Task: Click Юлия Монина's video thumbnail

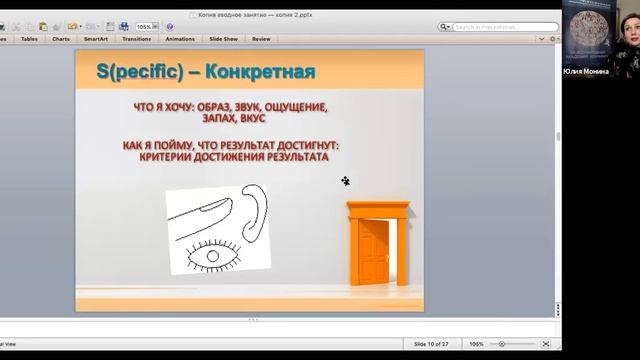Action: [601, 39]
